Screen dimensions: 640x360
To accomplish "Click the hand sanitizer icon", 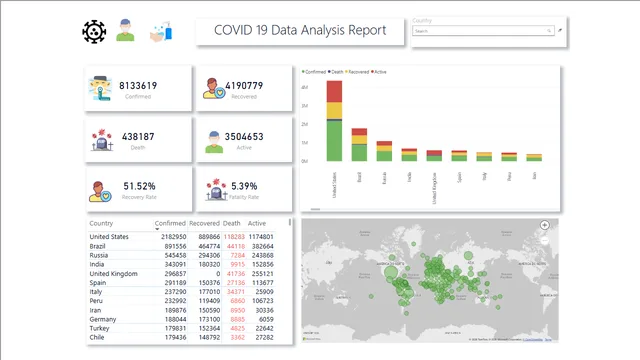I will coord(161,31).
